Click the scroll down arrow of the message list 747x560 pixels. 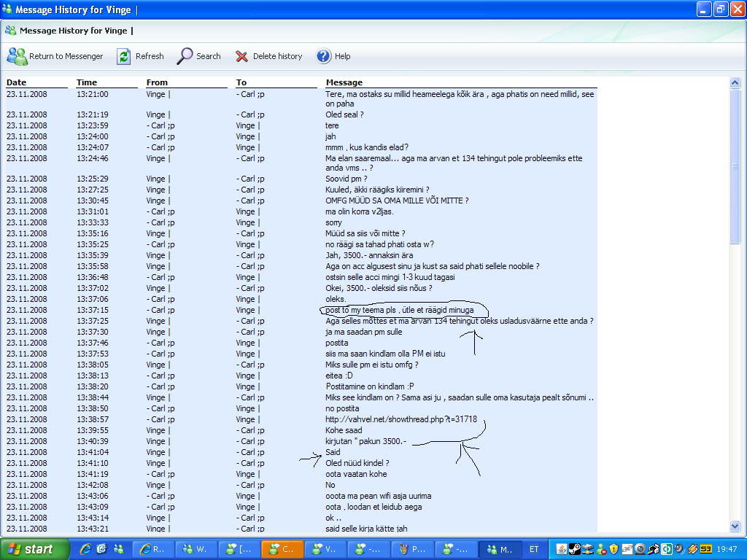735,526
